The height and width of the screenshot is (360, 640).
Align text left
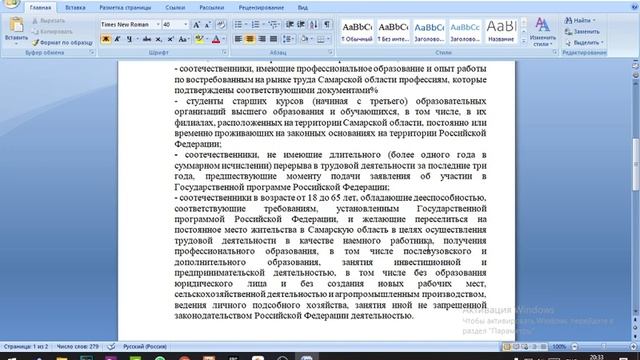[238, 39]
